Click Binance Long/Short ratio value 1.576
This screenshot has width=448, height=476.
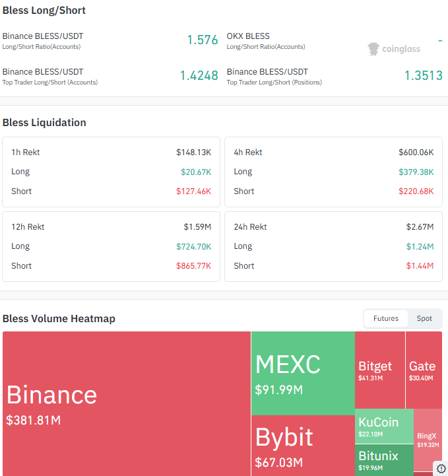point(203,40)
